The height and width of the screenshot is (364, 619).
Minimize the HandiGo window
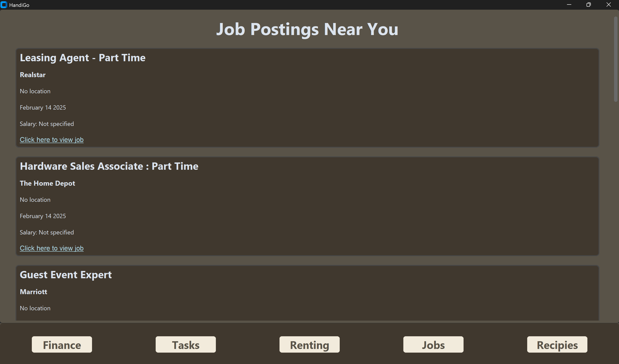click(x=569, y=5)
